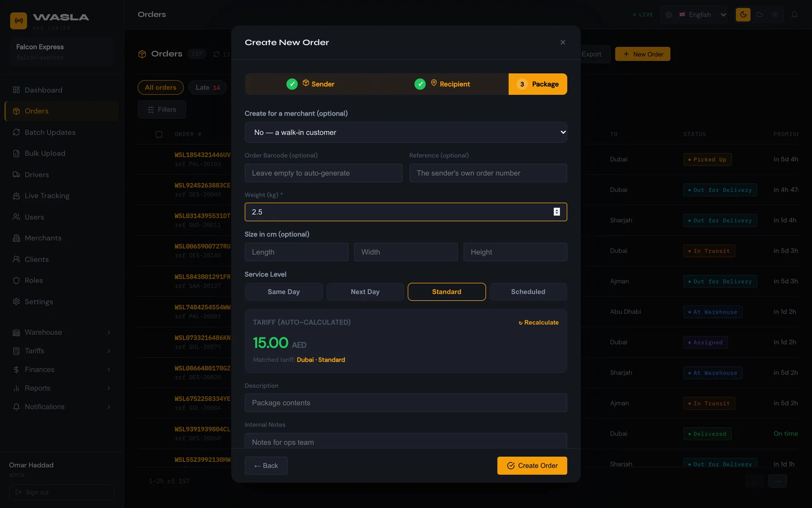Select the cloud theme option
This screenshot has height=508, width=812.
point(759,14)
